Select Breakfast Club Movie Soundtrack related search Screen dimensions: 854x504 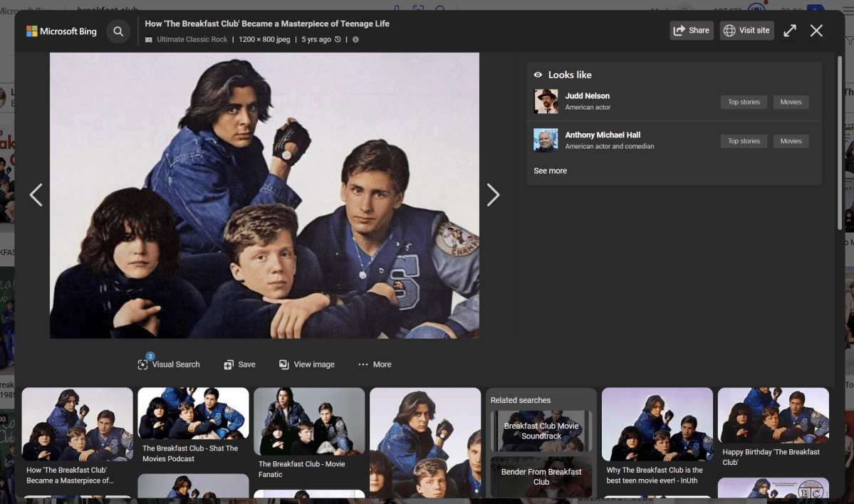coord(541,431)
